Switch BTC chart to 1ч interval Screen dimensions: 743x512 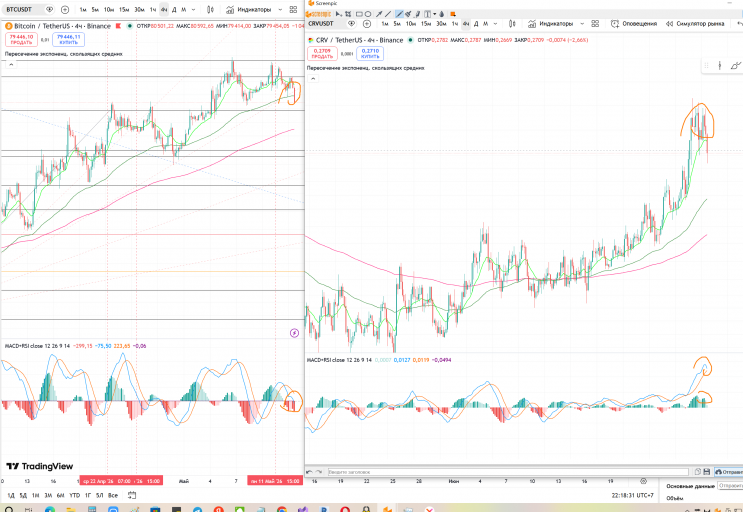click(153, 9)
